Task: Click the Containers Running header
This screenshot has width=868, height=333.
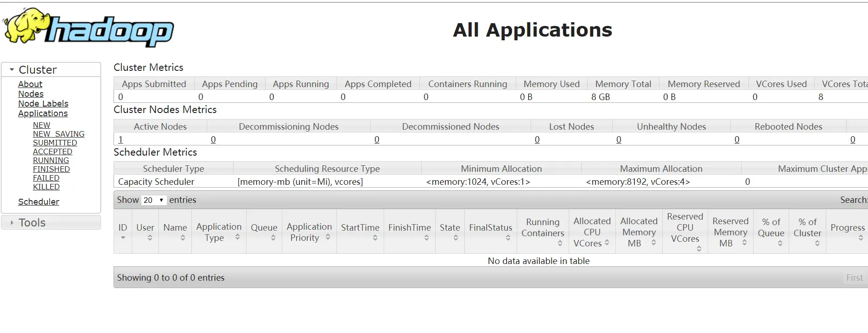Action: tap(468, 84)
